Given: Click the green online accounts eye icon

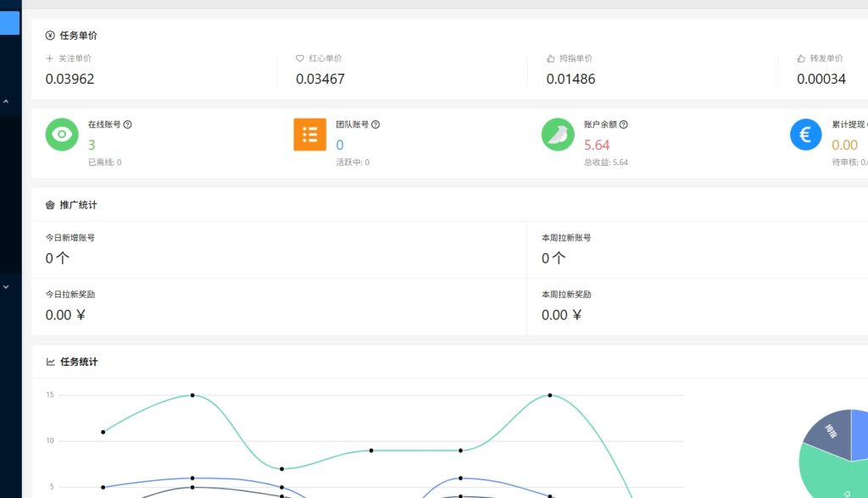Looking at the screenshot, I should click(x=61, y=135).
